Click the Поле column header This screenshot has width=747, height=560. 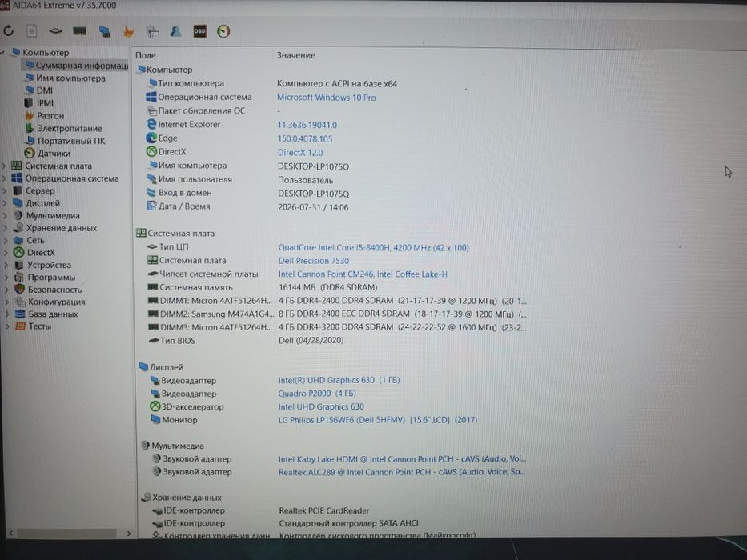[145, 55]
